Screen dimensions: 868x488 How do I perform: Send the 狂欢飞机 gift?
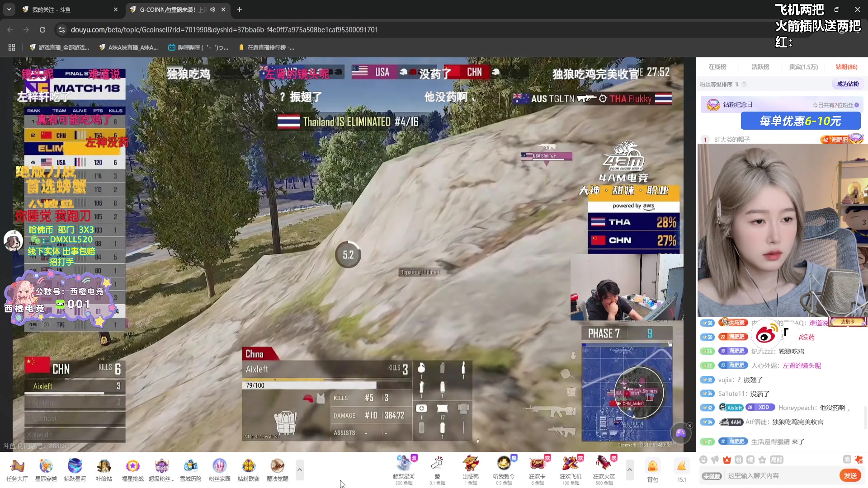[x=571, y=470]
